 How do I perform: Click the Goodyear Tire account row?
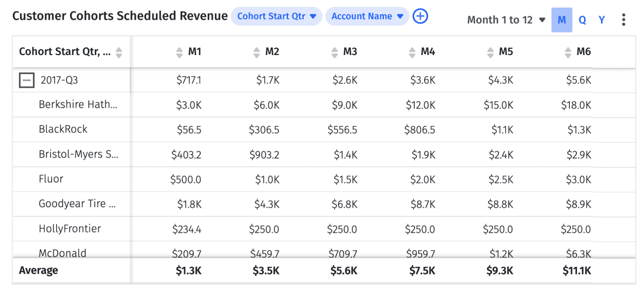[77, 204]
